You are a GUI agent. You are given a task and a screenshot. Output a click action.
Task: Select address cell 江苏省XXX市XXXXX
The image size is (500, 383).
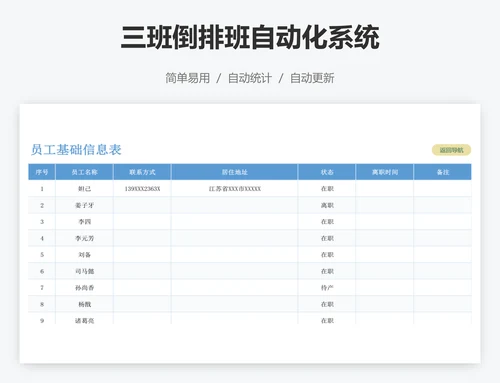(x=235, y=189)
